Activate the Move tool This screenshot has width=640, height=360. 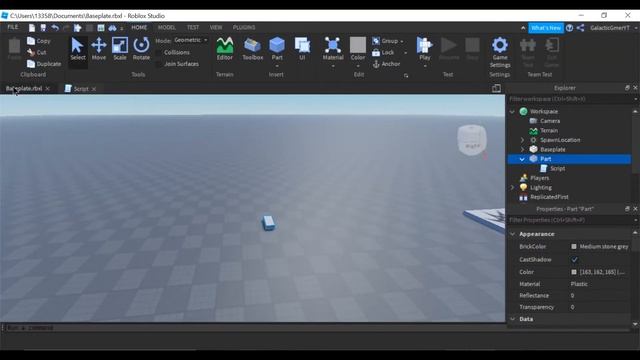click(99, 49)
